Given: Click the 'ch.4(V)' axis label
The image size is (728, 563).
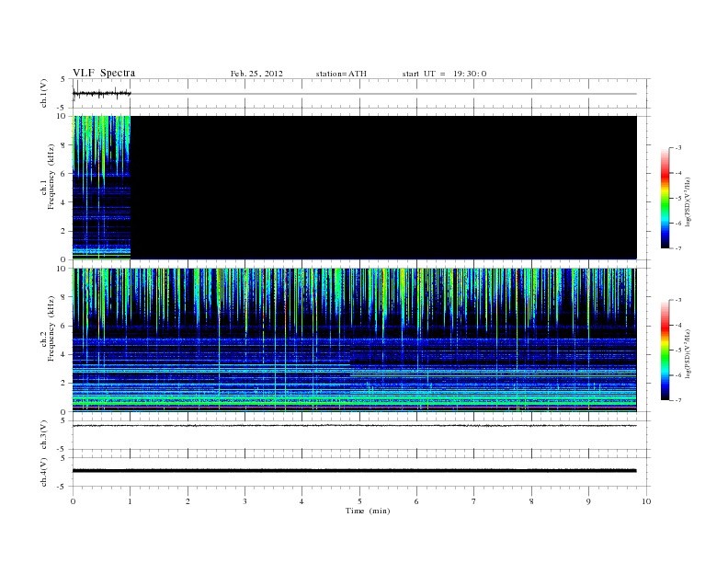Looking at the screenshot, I should pyautogui.click(x=43, y=472).
